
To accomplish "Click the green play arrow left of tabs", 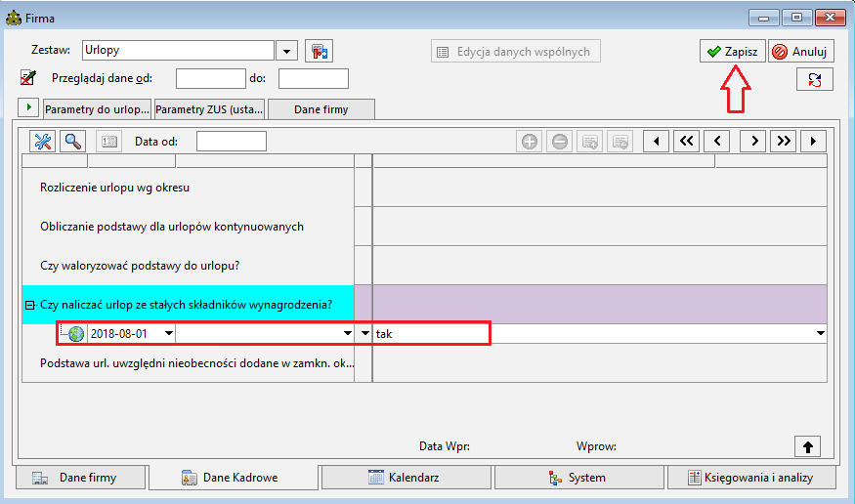I will coord(28,107).
